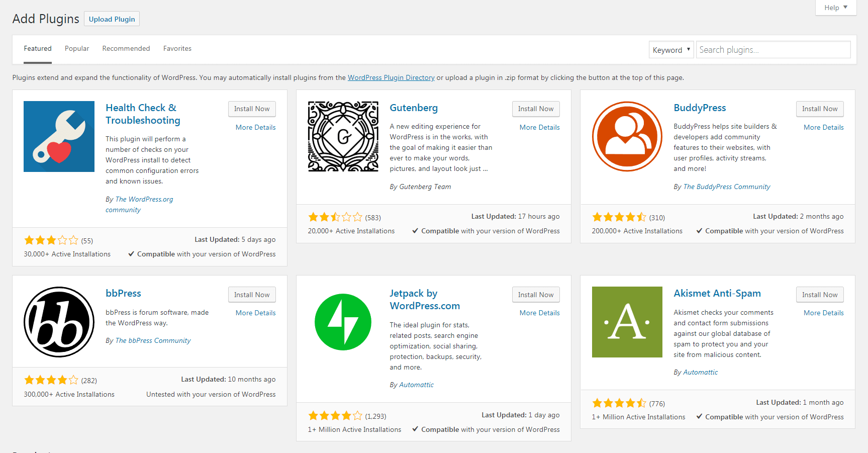Click the BuddyPress circular logo
Image resolution: width=868 pixels, height=453 pixels.
coord(627,136)
